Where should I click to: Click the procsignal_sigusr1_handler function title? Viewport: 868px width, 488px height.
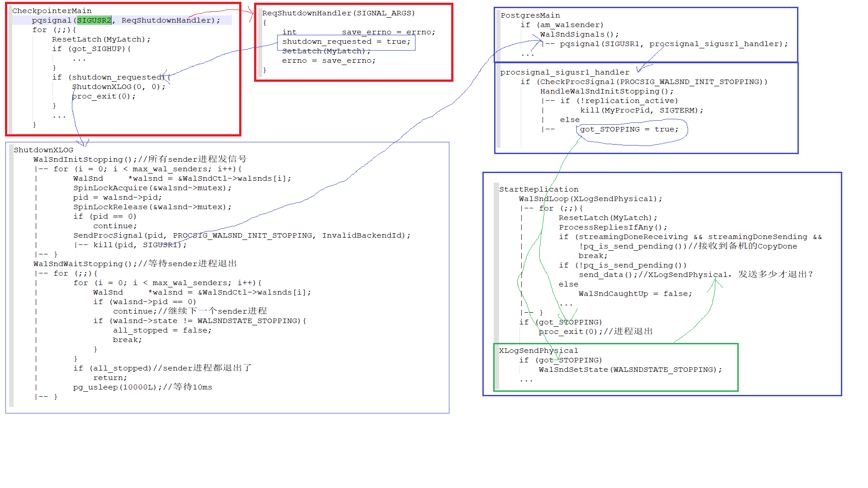pos(564,72)
